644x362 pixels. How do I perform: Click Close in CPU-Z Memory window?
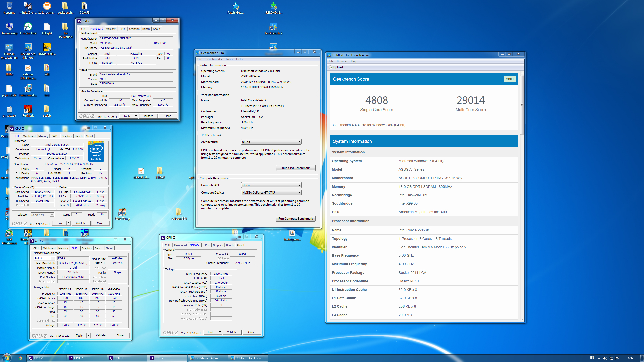click(x=251, y=332)
